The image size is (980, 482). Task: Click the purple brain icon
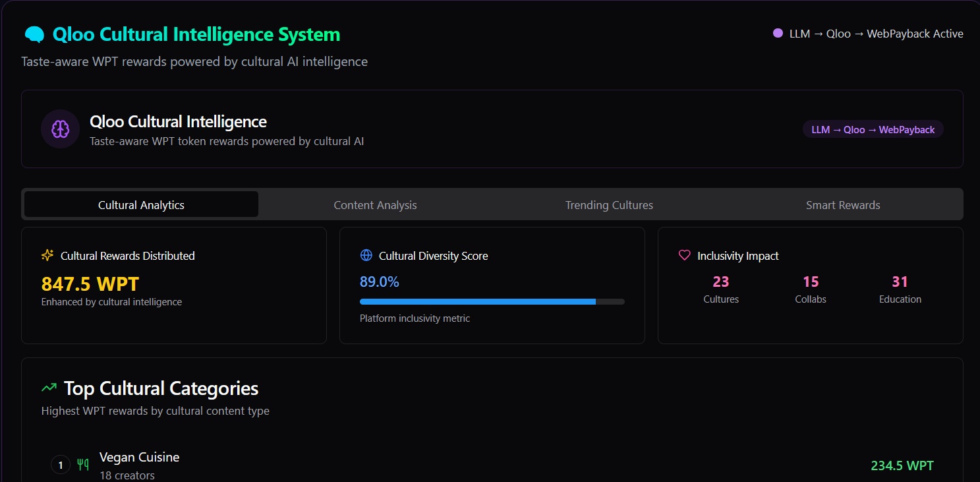[x=61, y=129]
